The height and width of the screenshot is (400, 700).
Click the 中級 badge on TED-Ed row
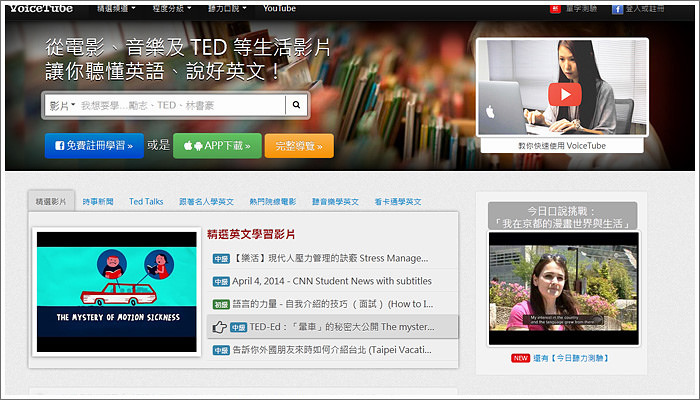238,327
